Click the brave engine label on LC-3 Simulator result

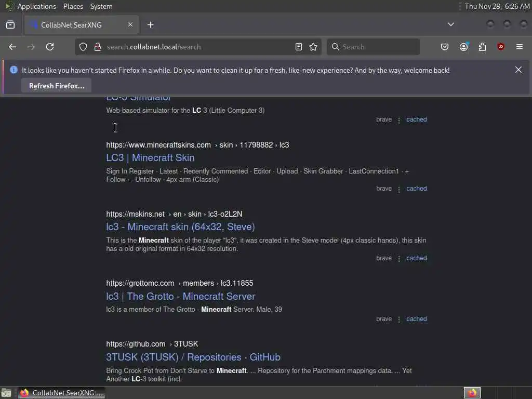pyautogui.click(x=384, y=119)
